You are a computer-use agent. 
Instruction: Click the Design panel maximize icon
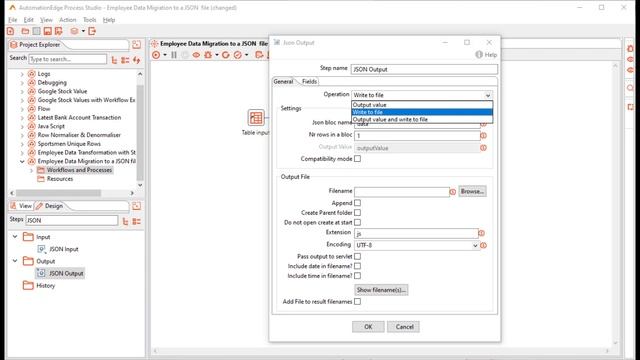[x=136, y=206]
